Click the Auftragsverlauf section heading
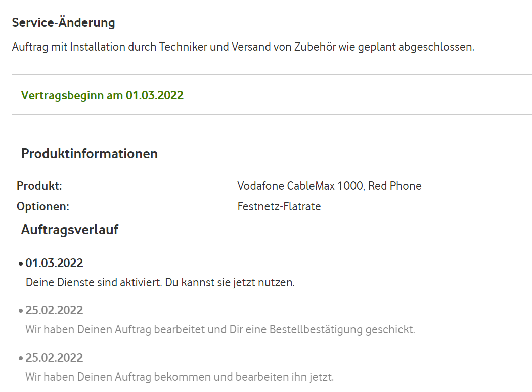The height and width of the screenshot is (392, 532). [70, 230]
